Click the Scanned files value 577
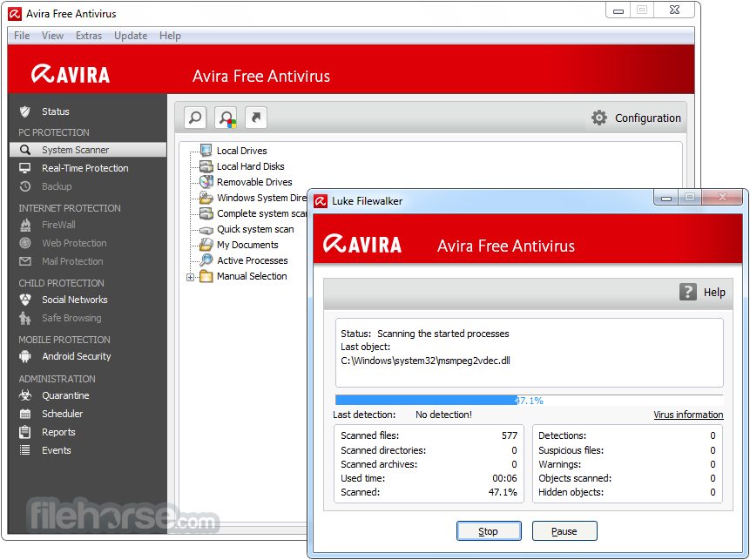Viewport: 750px width, 560px height. pyautogui.click(x=509, y=435)
